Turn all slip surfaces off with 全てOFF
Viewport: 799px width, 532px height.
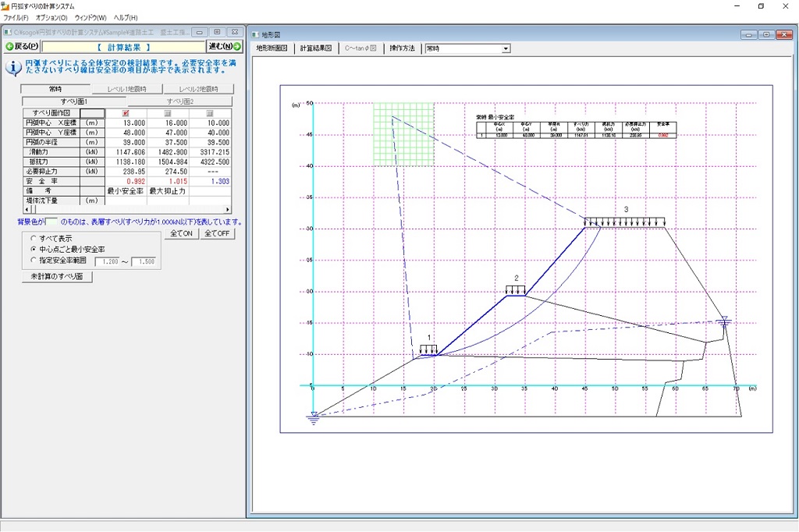pyautogui.click(x=217, y=233)
